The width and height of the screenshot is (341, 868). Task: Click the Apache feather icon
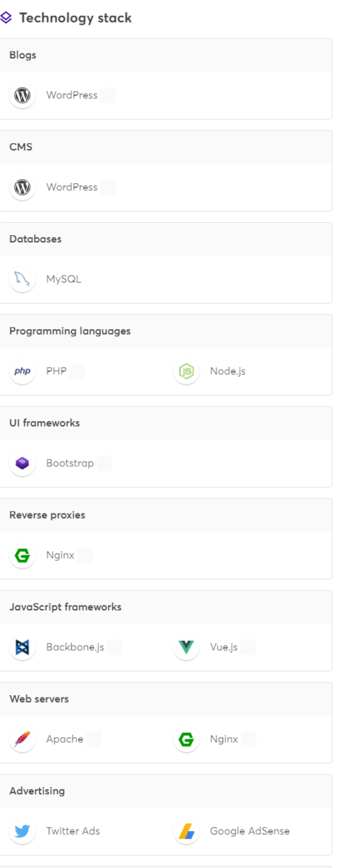point(22,739)
